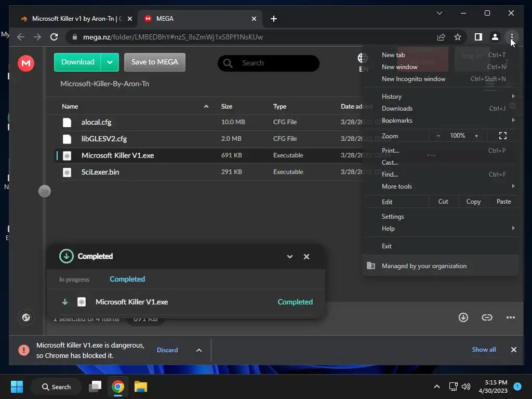This screenshot has width=532, height=399.
Task: Click Discard for the blocked download
Action: [167, 350]
